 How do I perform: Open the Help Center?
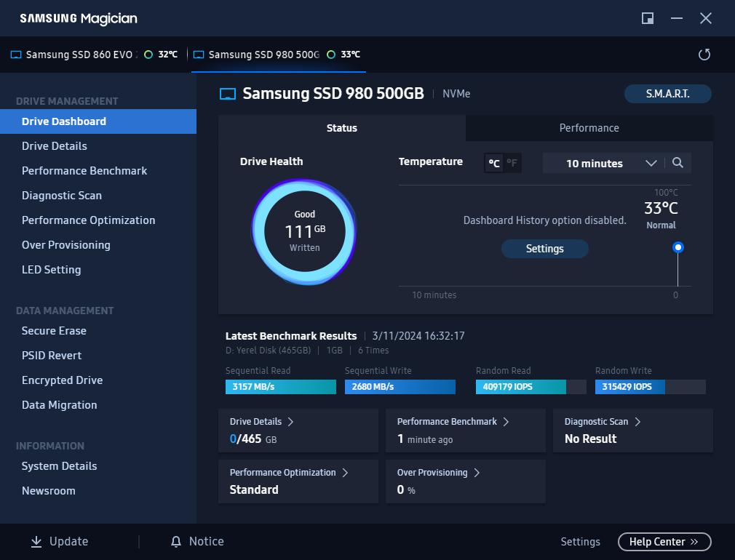click(x=664, y=542)
